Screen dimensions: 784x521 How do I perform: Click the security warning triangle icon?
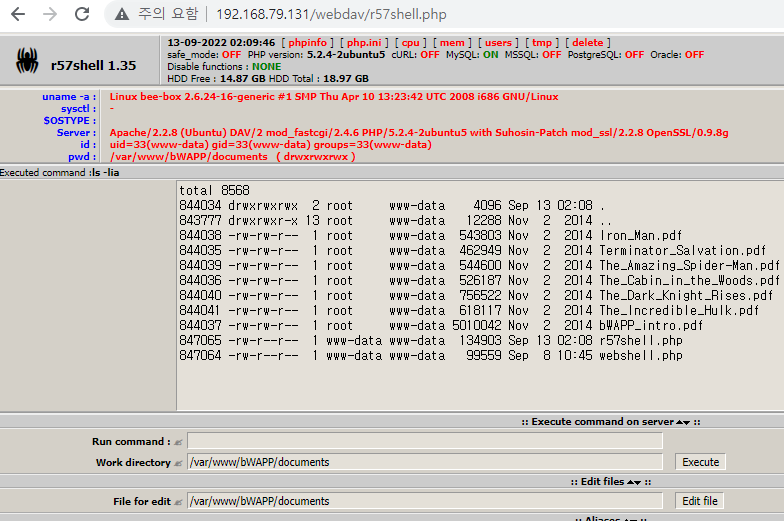coord(122,14)
